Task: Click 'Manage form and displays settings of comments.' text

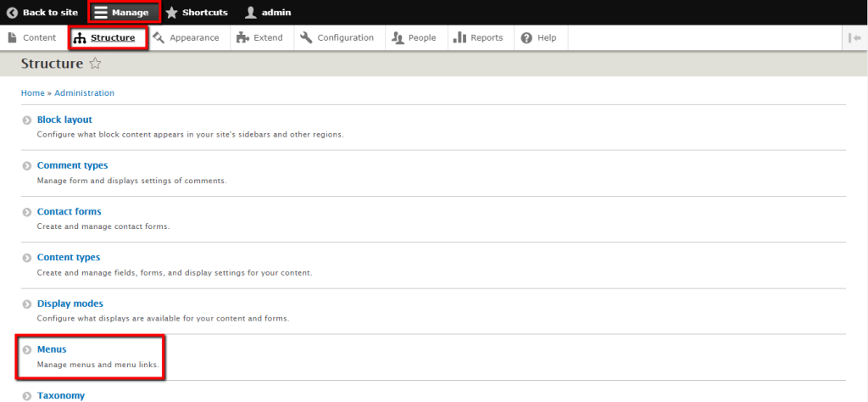Action: [131, 181]
